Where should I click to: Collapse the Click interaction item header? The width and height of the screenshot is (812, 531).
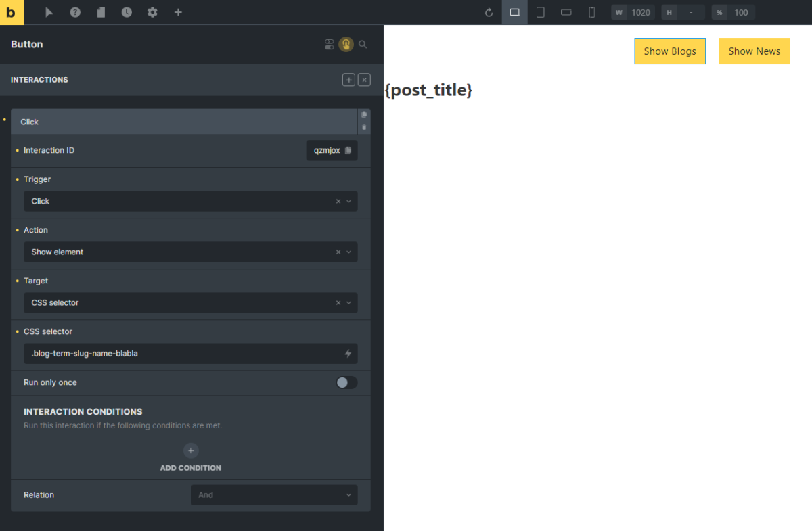coord(183,122)
